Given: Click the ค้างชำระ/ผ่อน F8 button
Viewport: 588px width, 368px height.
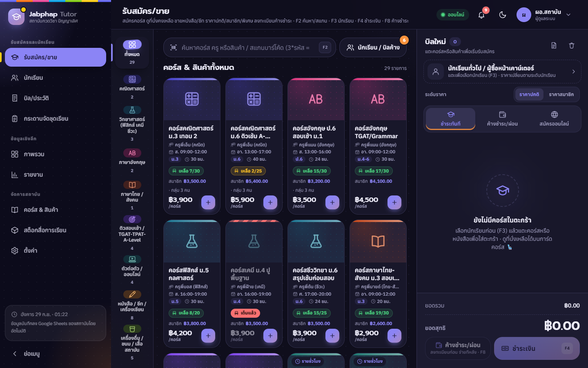Looking at the screenshot, I should pyautogui.click(x=458, y=348).
